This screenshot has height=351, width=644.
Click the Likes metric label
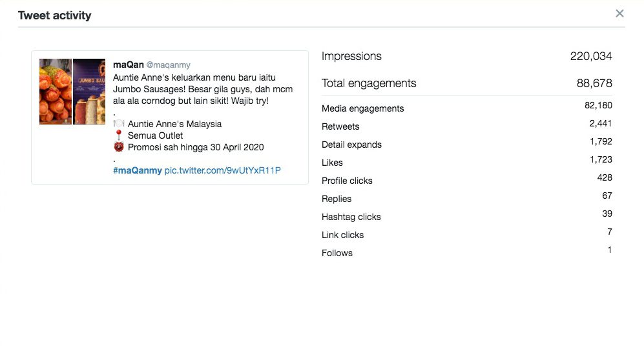tap(332, 163)
